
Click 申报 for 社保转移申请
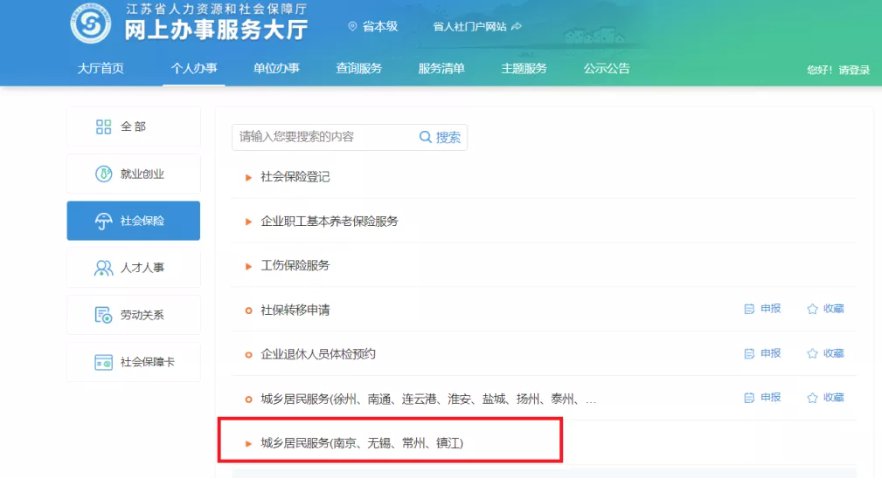[x=762, y=310]
